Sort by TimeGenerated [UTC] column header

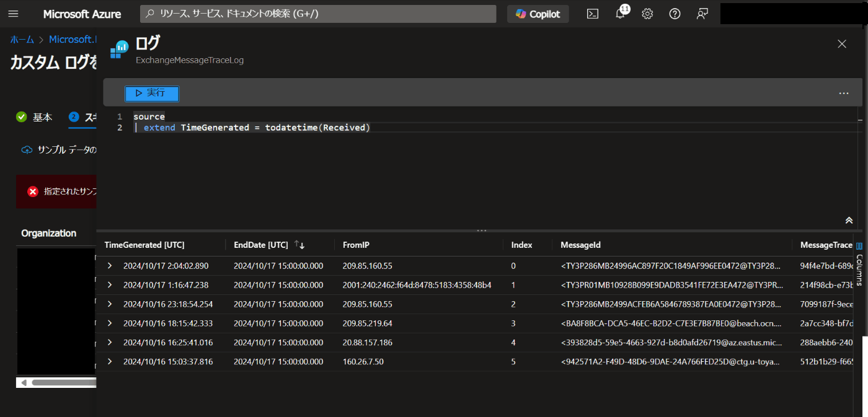coord(144,245)
